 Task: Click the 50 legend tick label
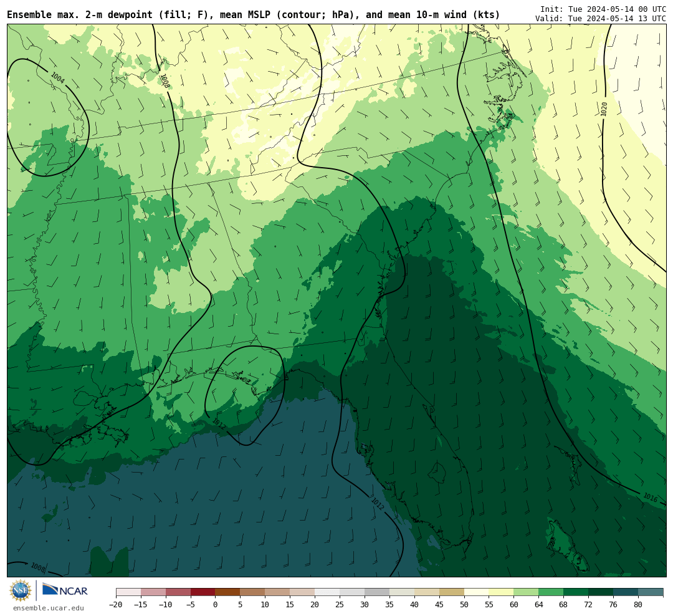[x=464, y=605]
